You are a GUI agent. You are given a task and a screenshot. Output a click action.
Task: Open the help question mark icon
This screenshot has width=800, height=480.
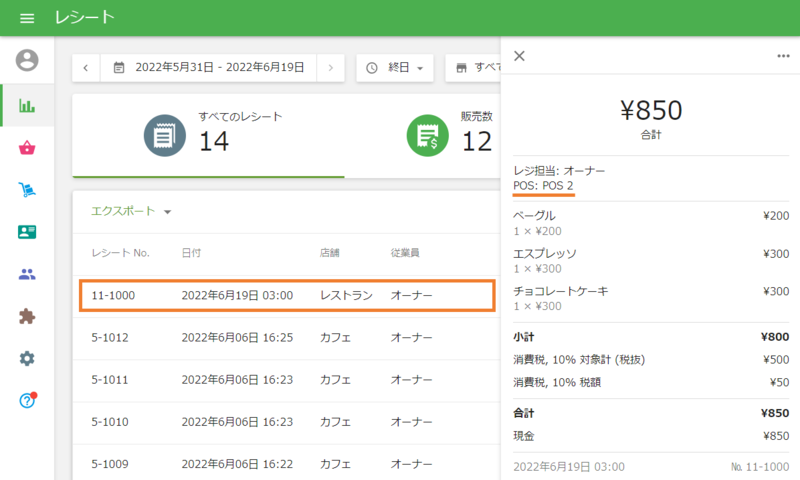tap(27, 400)
